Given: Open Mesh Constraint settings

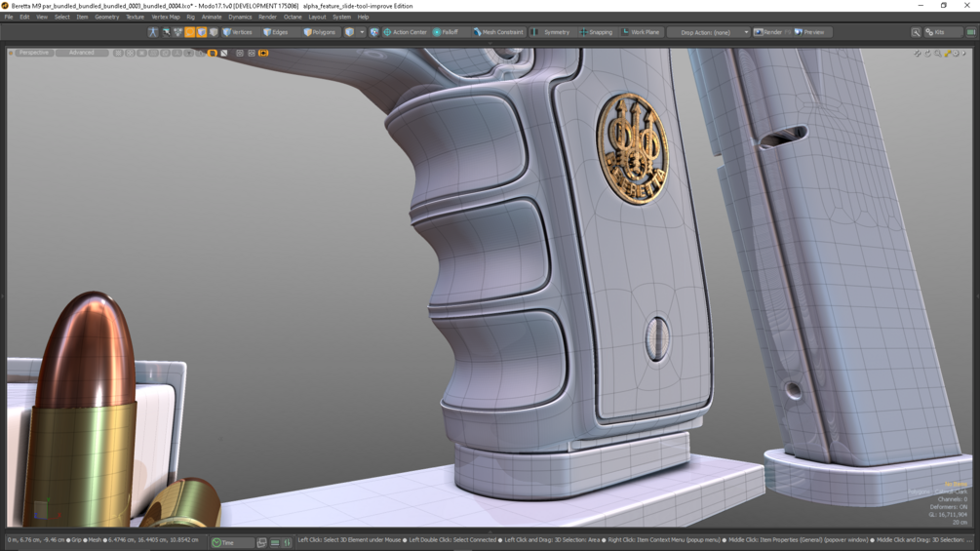Looking at the screenshot, I should pyautogui.click(x=498, y=32).
